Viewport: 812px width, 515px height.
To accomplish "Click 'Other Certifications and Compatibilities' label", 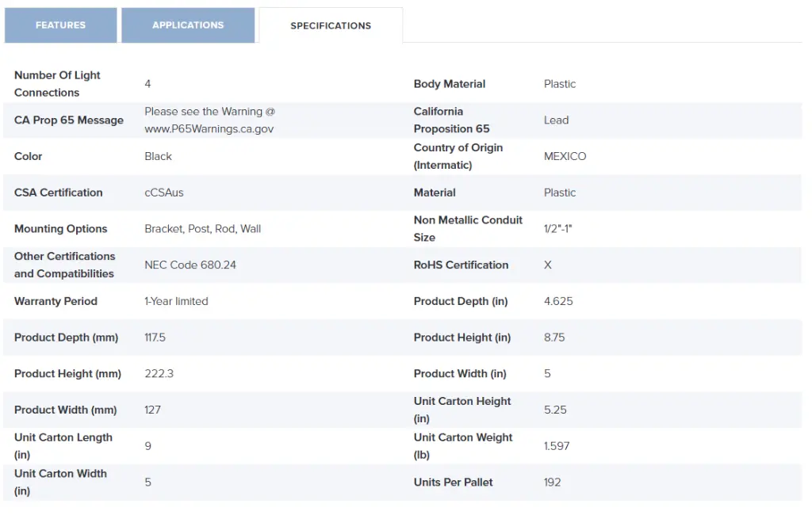I will [x=65, y=265].
